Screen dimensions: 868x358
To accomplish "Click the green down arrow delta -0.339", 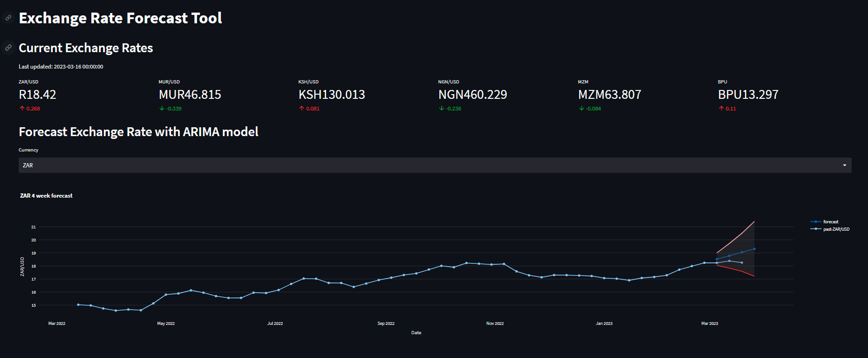I will [x=170, y=109].
